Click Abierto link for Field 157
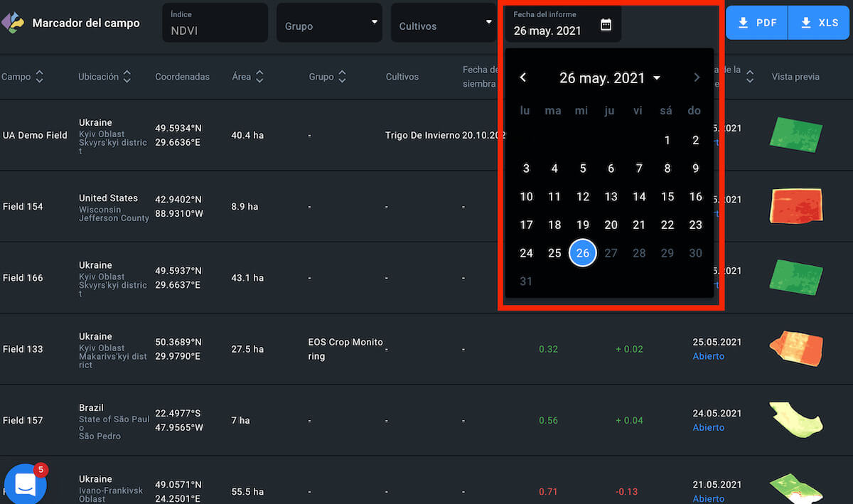The image size is (853, 504). [x=708, y=427]
